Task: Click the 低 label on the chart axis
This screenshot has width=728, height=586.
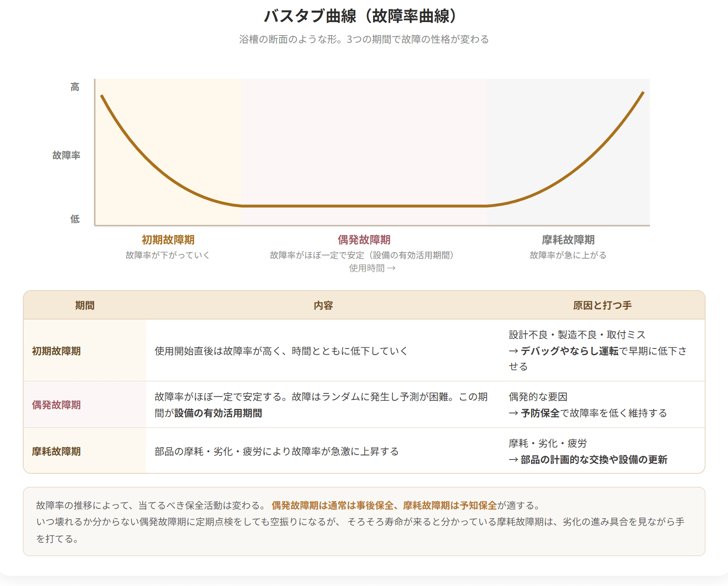Action: pos(75,219)
